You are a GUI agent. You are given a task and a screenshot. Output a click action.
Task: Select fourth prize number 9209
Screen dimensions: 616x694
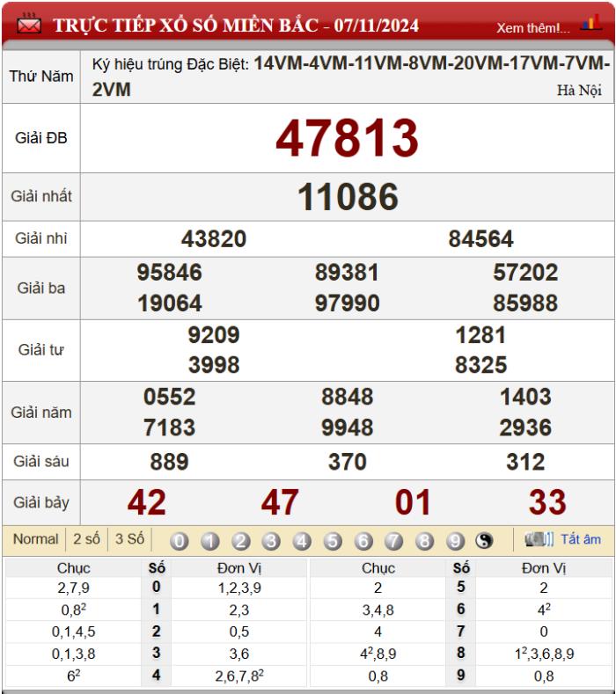click(x=214, y=334)
